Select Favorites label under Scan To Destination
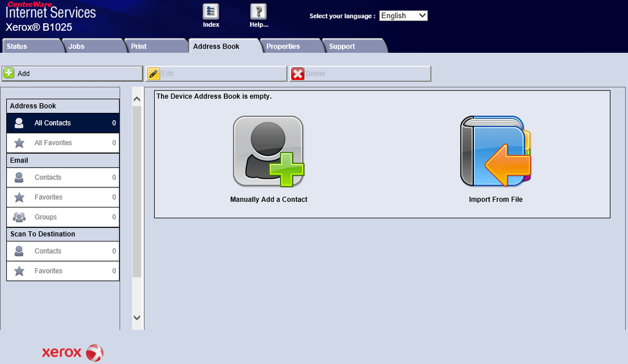This screenshot has height=364, width=628. coord(49,271)
